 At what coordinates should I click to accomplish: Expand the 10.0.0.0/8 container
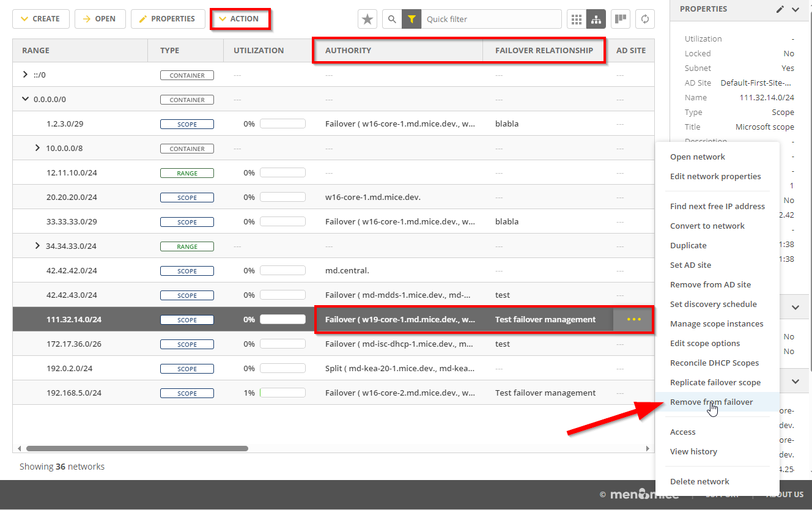click(37, 148)
